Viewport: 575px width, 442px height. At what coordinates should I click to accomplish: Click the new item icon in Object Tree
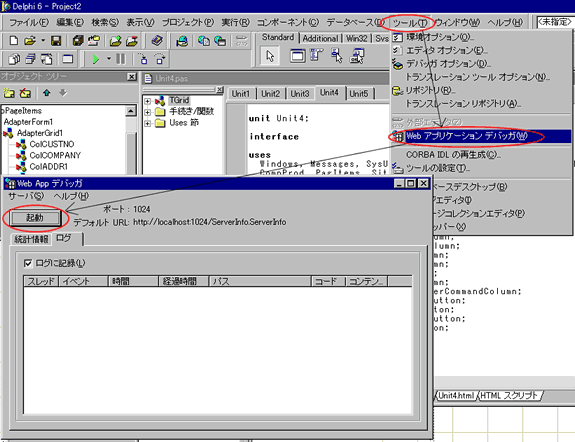coord(9,93)
